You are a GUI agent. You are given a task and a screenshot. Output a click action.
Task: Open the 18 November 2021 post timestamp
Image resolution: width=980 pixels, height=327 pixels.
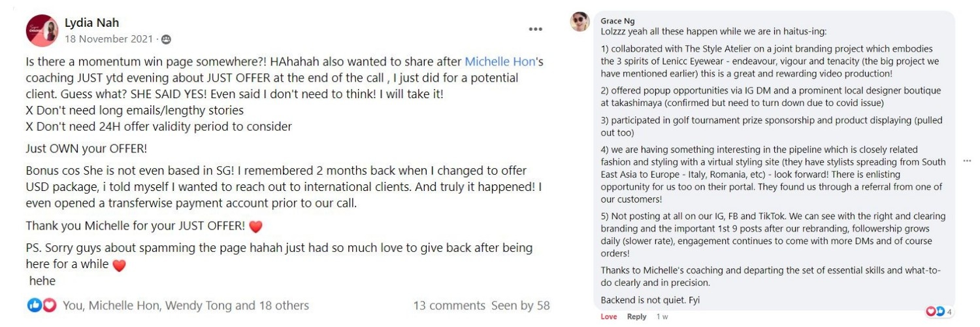(x=110, y=39)
